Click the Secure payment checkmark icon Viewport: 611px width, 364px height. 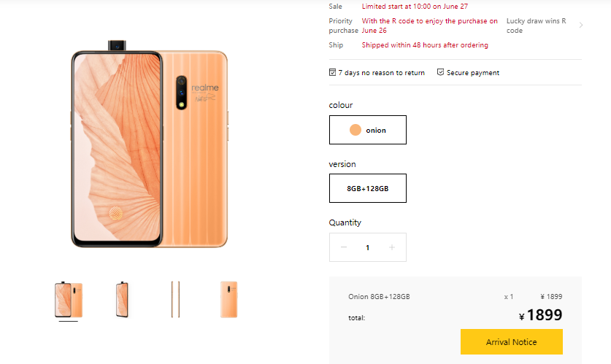click(x=440, y=72)
